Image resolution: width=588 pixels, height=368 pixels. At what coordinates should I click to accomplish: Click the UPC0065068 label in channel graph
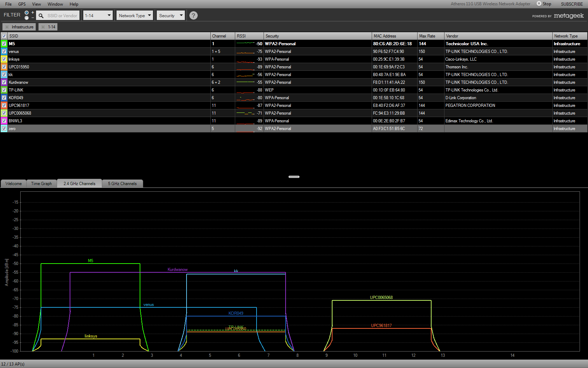coord(381,298)
